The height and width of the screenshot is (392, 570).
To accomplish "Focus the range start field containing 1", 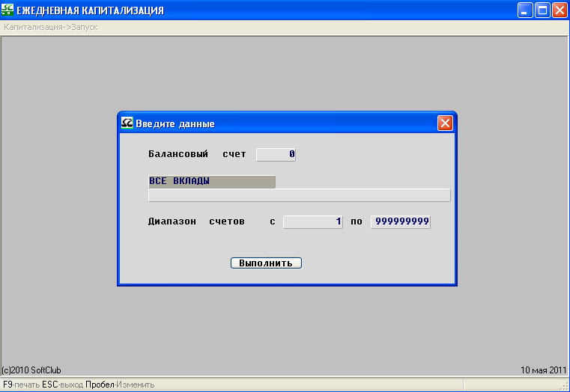I will pos(313,221).
